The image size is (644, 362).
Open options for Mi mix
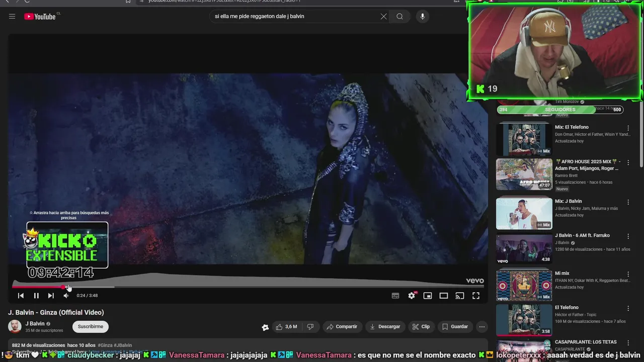click(628, 275)
